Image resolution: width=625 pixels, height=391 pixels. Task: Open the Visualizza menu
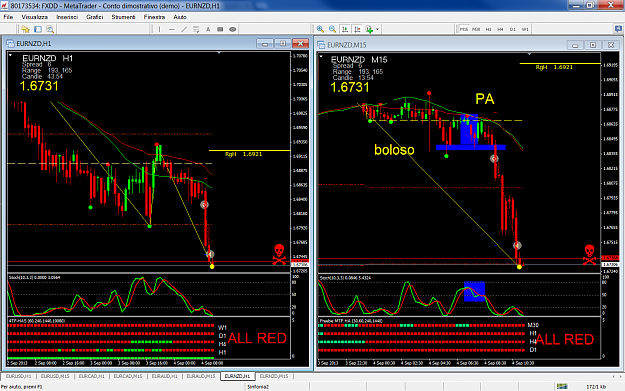(34, 17)
